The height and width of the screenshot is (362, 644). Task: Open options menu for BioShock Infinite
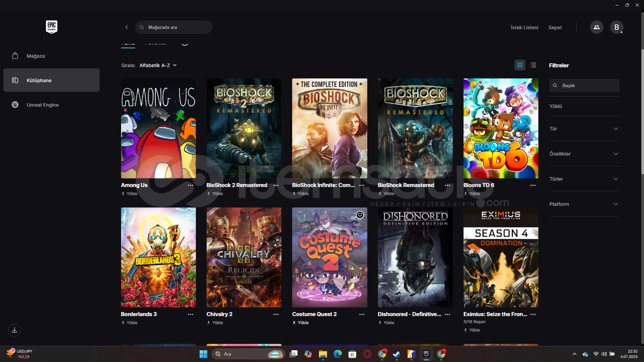point(362,185)
